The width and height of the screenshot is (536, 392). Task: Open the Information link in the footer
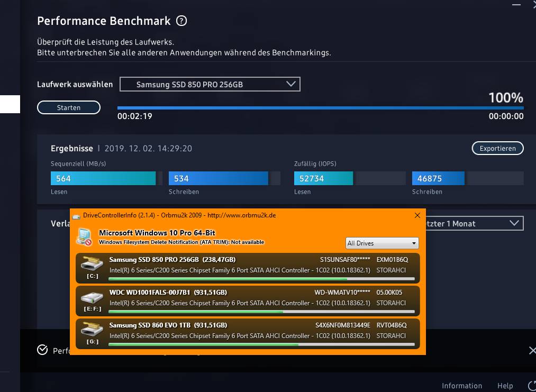tap(461, 386)
